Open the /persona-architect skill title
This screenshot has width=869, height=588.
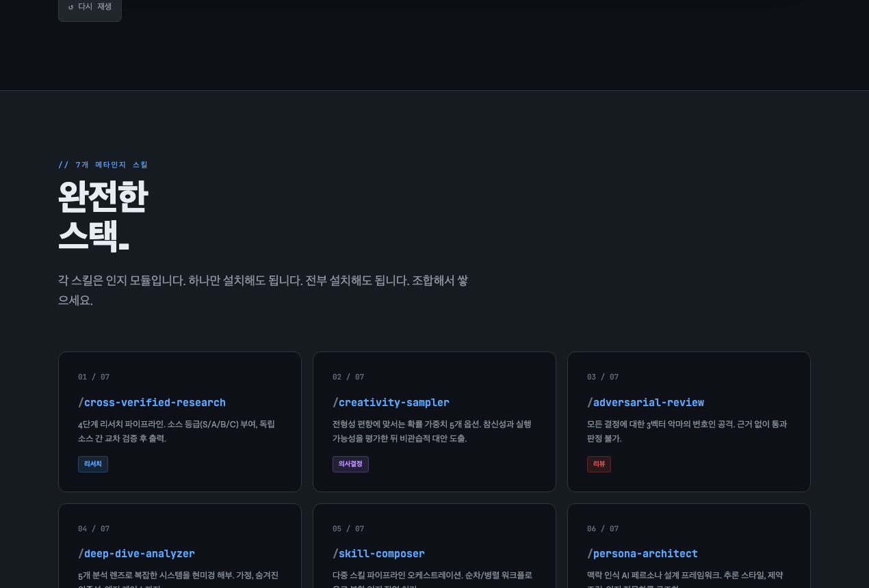coord(642,553)
